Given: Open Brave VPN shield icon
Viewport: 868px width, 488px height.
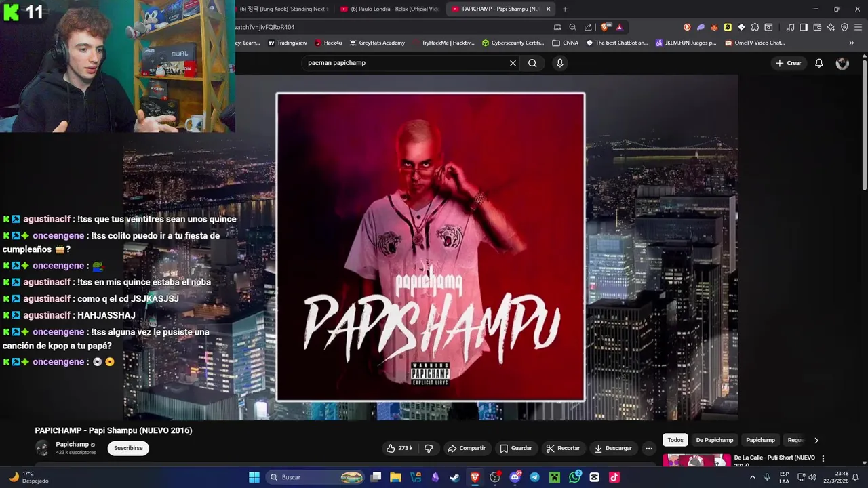Looking at the screenshot, I should click(x=844, y=27).
